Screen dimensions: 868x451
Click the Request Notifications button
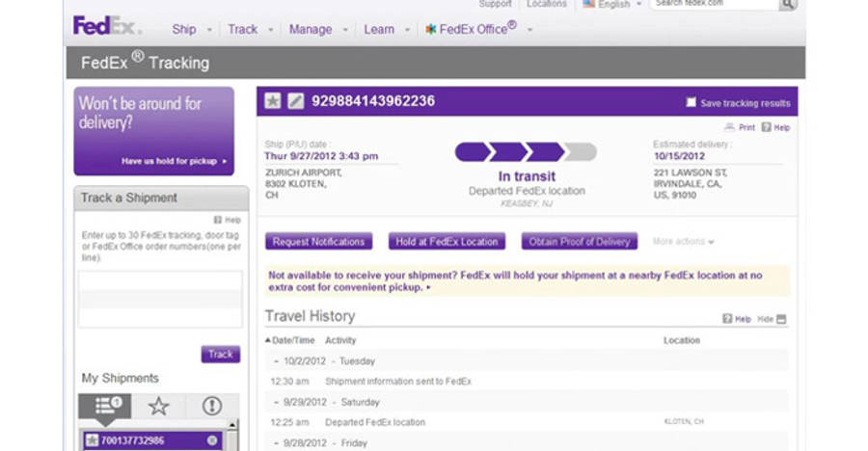click(x=318, y=242)
